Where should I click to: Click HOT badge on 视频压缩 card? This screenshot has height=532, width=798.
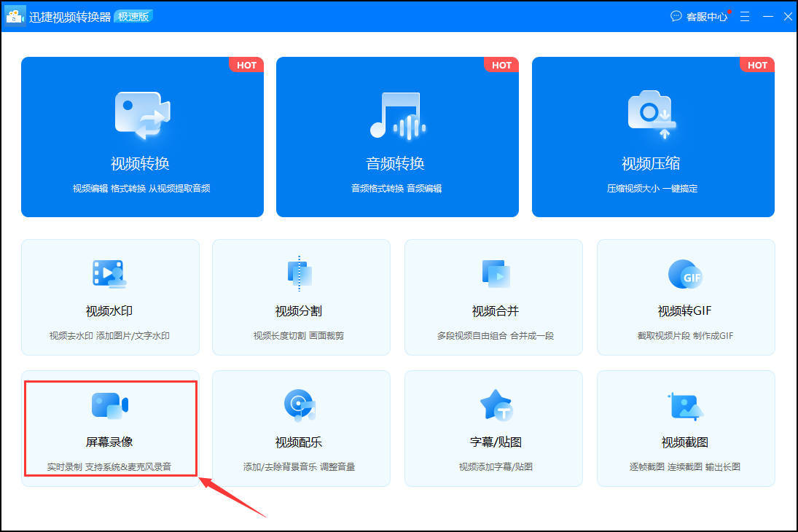[757, 65]
